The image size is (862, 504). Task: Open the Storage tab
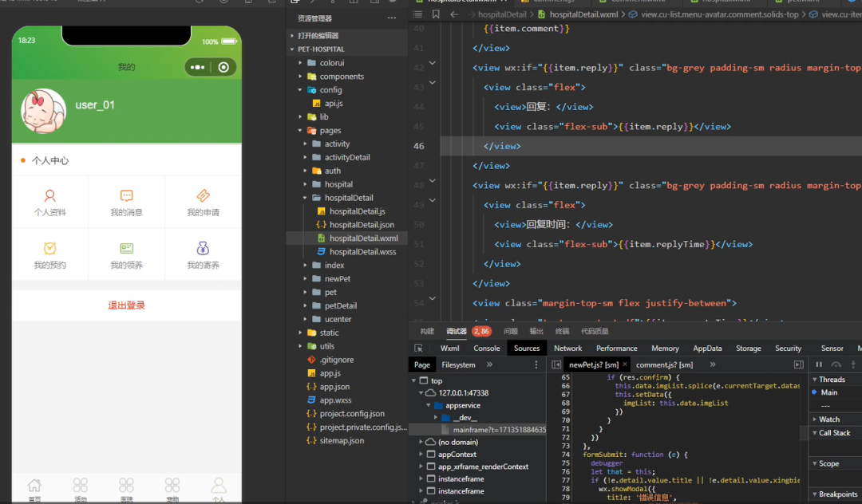coord(748,348)
